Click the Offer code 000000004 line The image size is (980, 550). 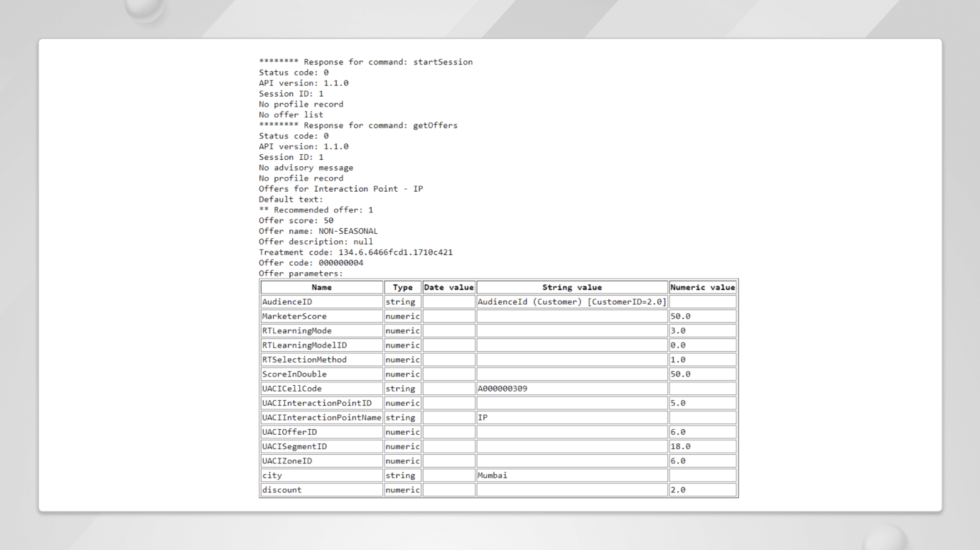pyautogui.click(x=311, y=263)
